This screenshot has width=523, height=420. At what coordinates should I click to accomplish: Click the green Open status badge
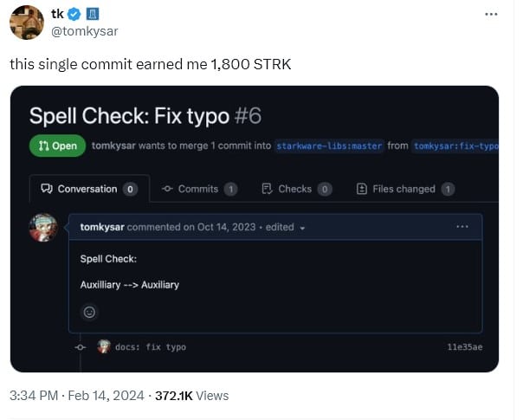[x=56, y=145]
